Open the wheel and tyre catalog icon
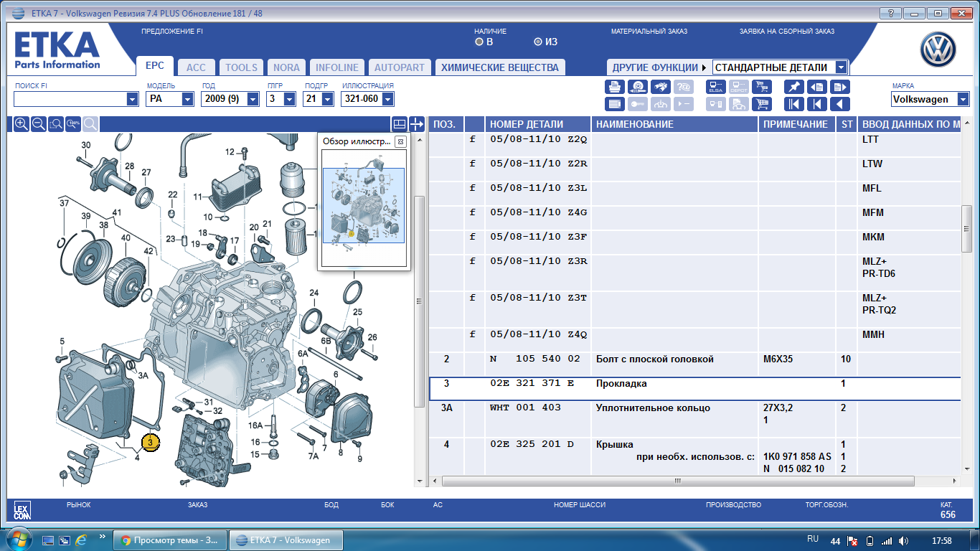This screenshot has width=980, height=551. pyautogui.click(x=638, y=87)
